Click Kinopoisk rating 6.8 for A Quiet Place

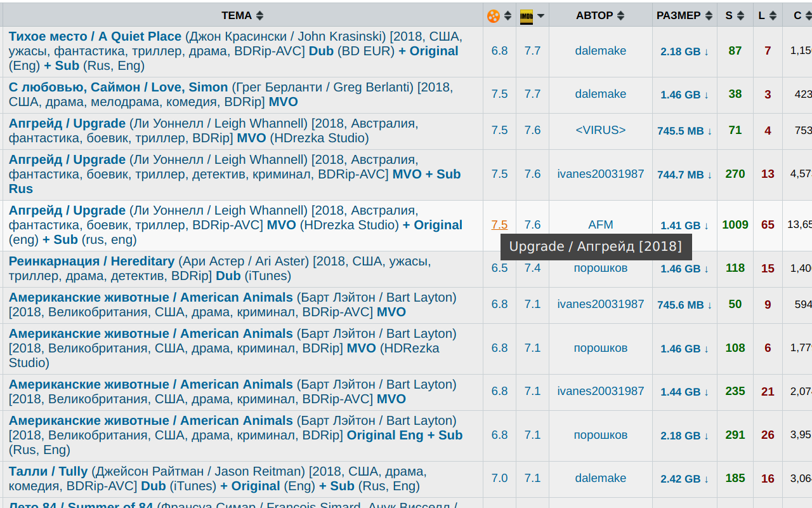(x=499, y=51)
